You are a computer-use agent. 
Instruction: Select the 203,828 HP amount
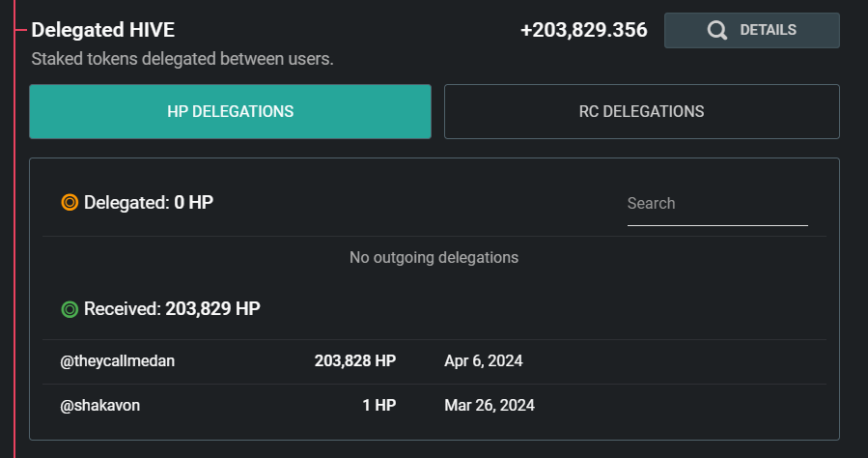355,361
